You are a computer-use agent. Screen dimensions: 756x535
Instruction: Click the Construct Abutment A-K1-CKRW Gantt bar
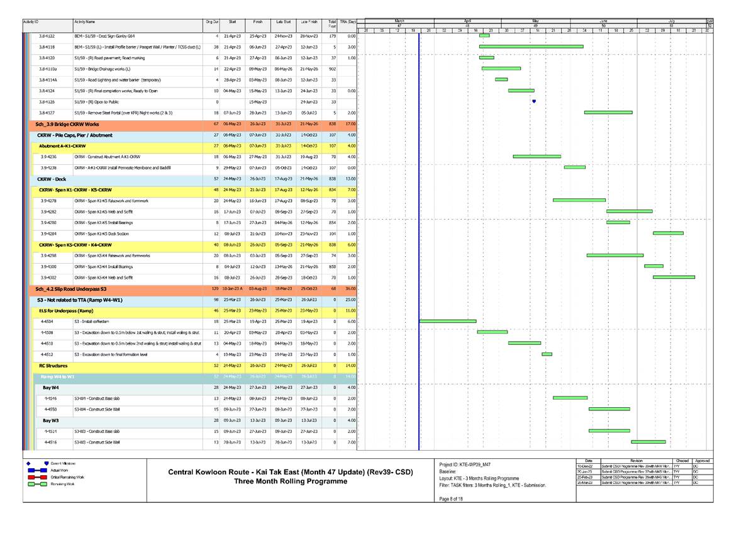pyautogui.click(x=536, y=156)
